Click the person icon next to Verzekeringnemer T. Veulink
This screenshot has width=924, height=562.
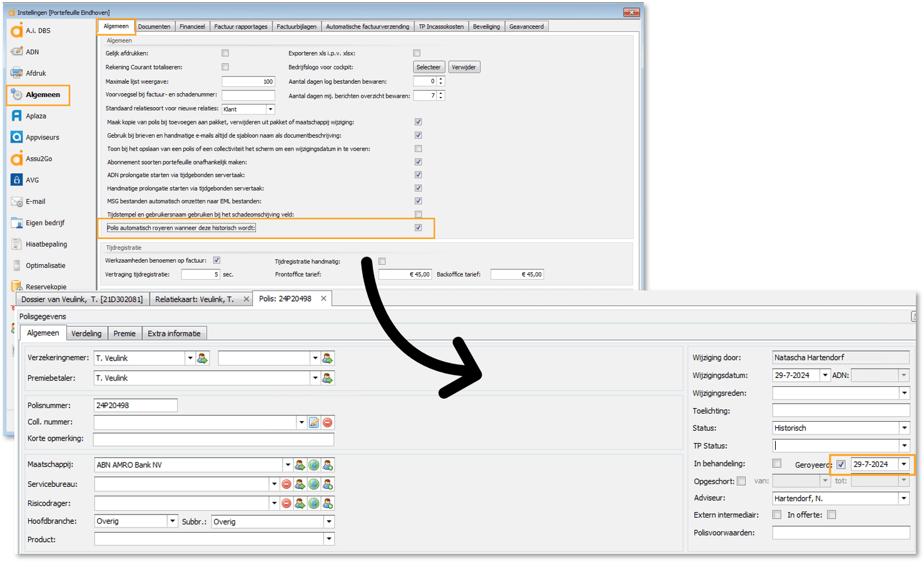tap(202, 358)
